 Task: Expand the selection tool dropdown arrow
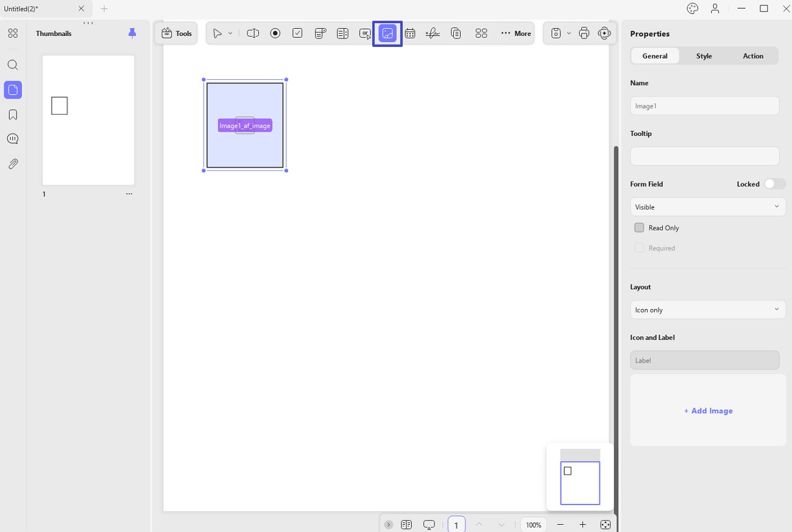point(230,34)
